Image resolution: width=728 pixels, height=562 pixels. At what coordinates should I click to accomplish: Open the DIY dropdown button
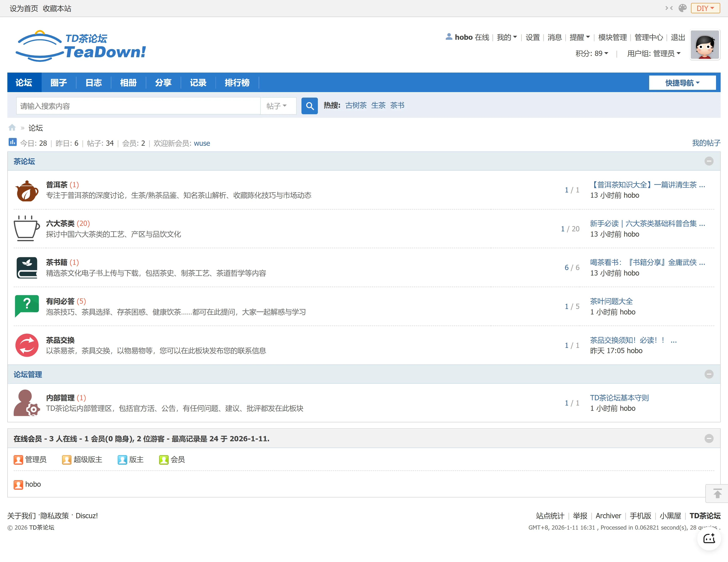705,8
